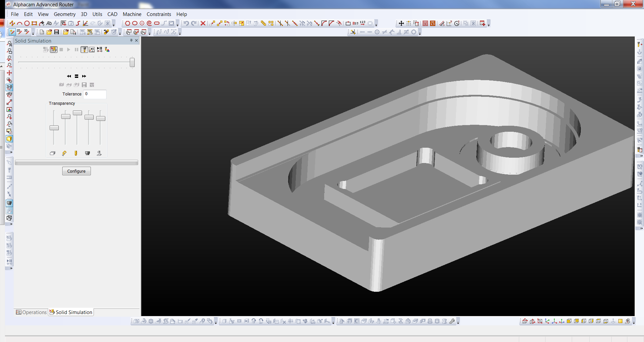The height and width of the screenshot is (342, 644).
Task: Switch to the Operations tab
Action: (32, 312)
